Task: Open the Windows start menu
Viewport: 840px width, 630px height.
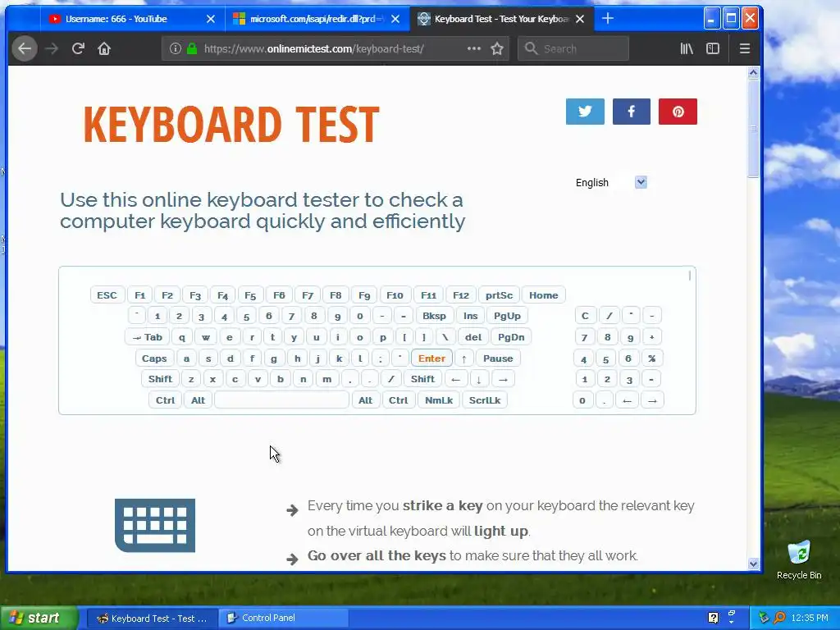Action: point(39,618)
